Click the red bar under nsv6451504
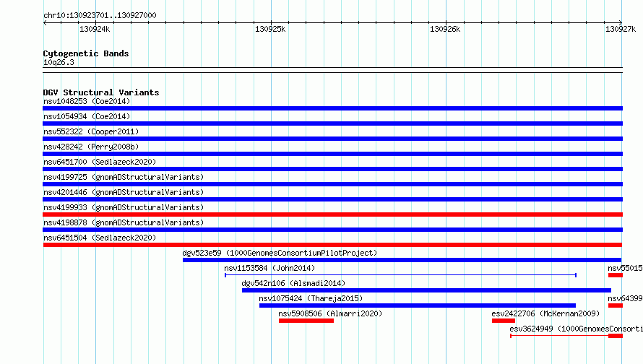643x364 pixels. [332, 245]
